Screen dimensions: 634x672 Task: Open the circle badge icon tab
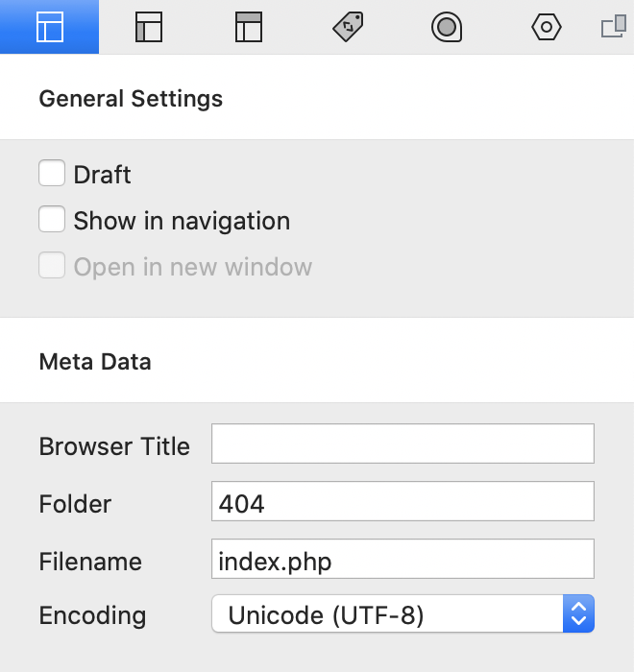447,27
